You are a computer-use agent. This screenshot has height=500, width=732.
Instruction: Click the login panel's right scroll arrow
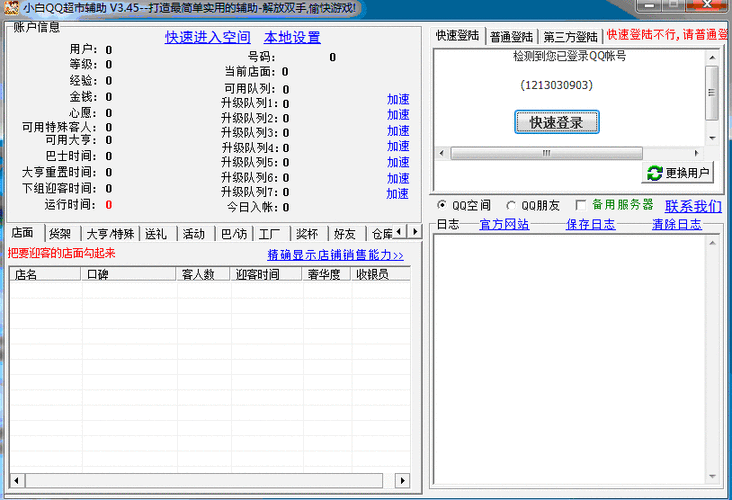click(x=696, y=153)
